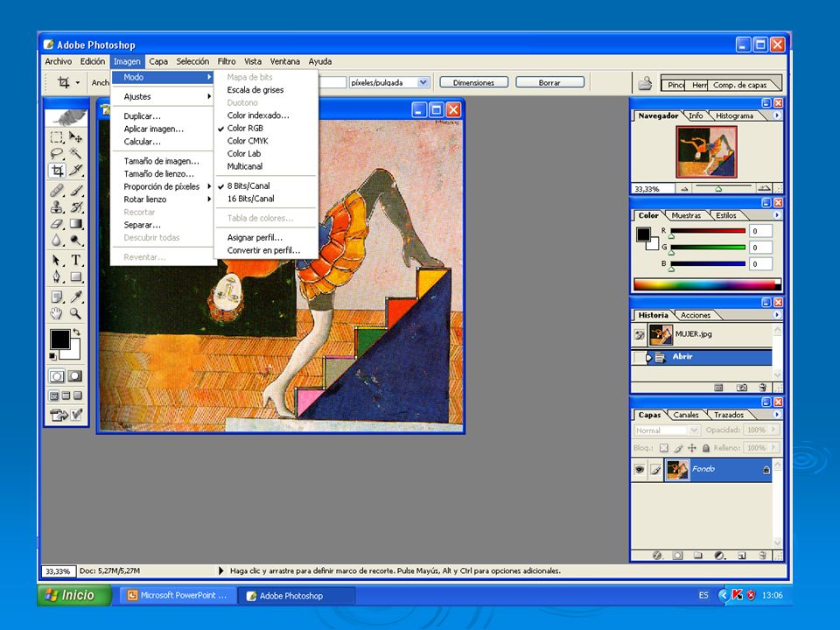Open the Color panel options menu
840x630 pixels.
point(777,215)
